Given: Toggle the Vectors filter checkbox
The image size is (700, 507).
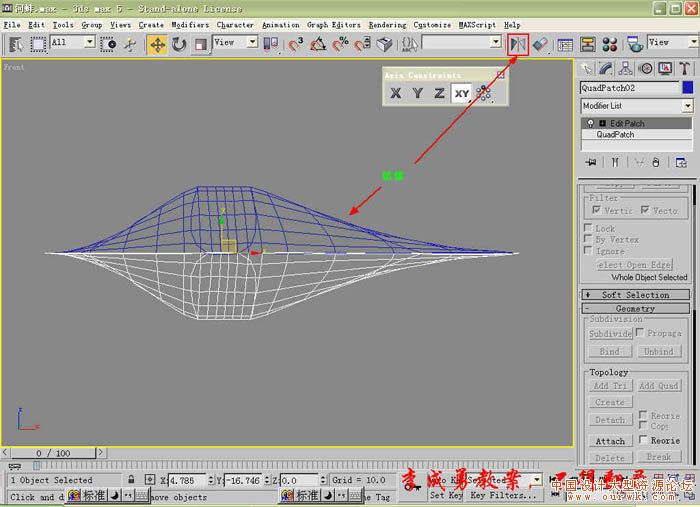Looking at the screenshot, I should (645, 210).
